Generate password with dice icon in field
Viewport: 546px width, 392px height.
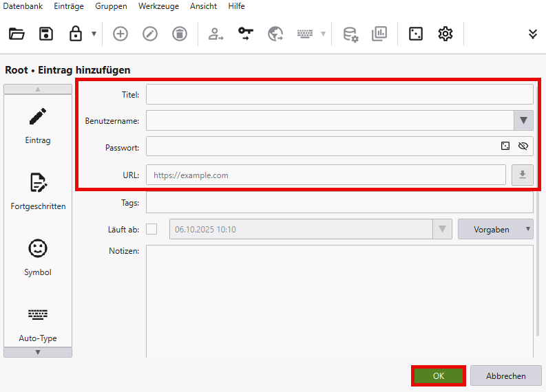(x=505, y=146)
